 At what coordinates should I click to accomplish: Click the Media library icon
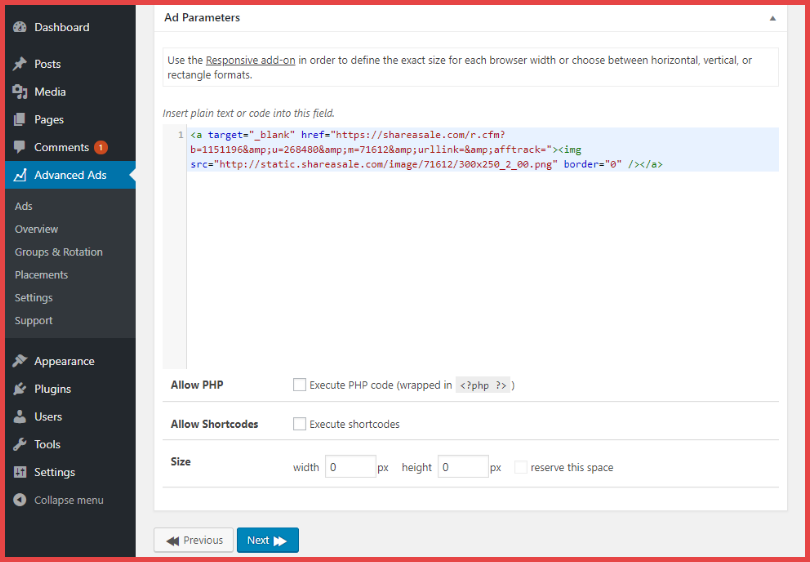tap(20, 92)
